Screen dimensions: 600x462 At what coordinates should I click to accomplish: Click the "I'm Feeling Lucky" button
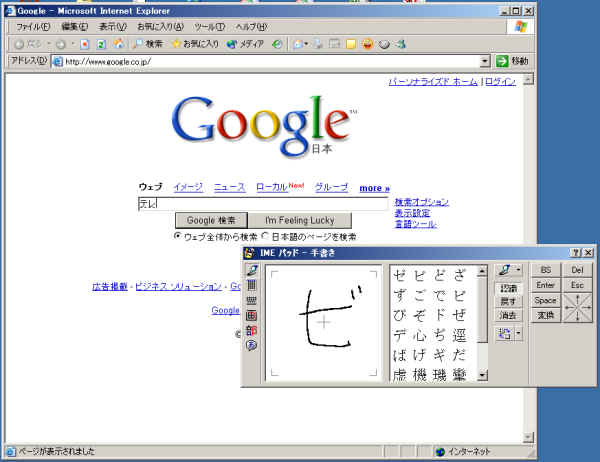tap(300, 220)
